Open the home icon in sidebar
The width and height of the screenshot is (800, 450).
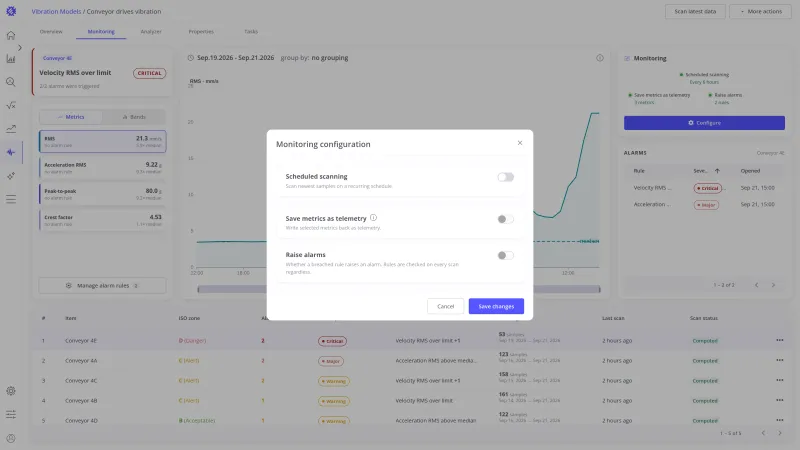[11, 35]
